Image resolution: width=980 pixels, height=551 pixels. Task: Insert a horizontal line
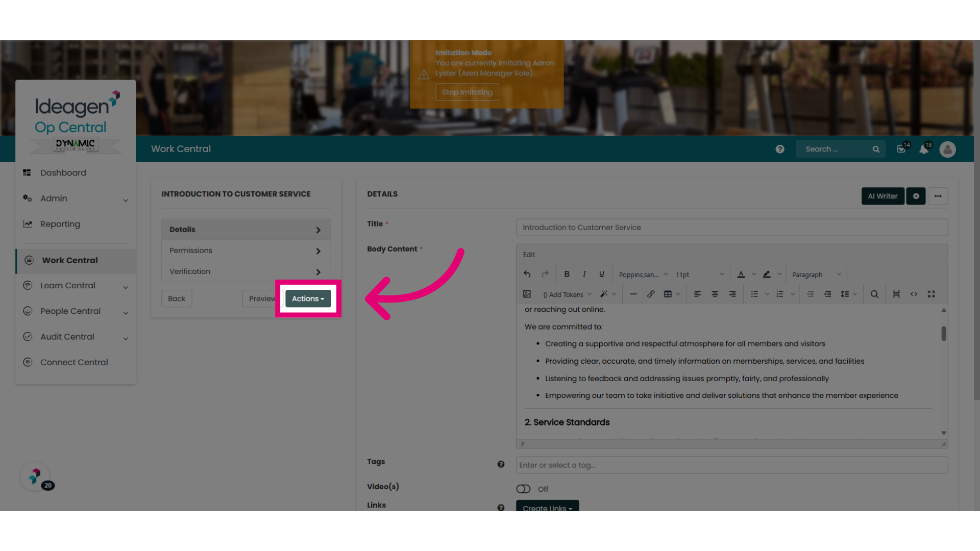pos(633,294)
